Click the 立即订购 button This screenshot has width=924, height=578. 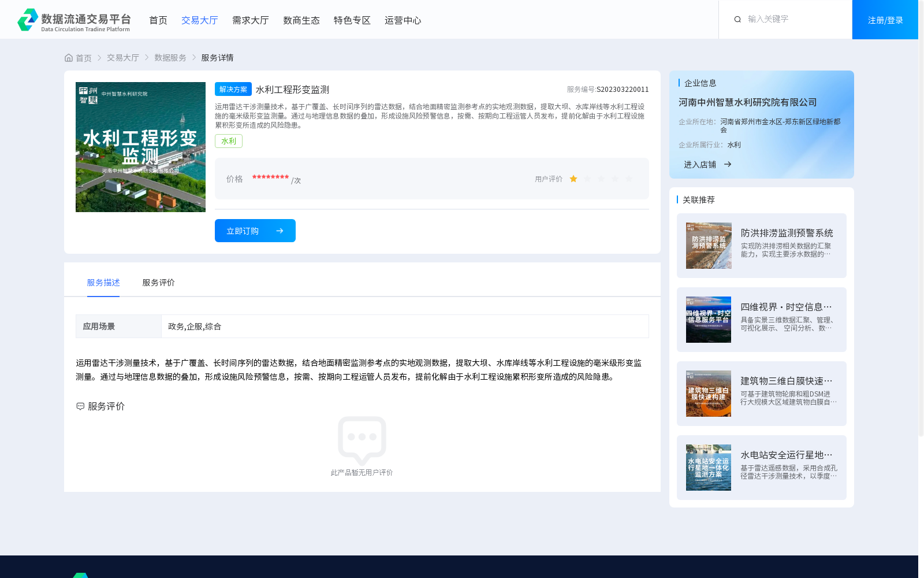pos(255,231)
